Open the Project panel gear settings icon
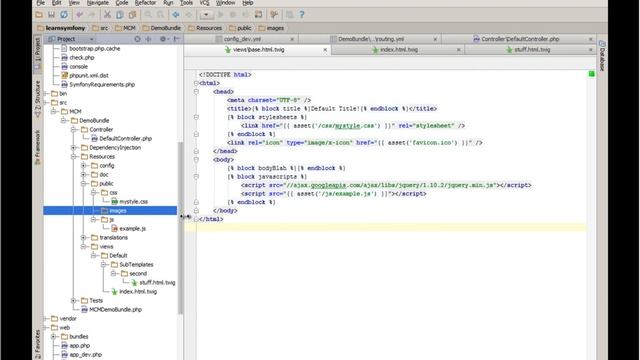The width and height of the screenshot is (640, 360). (x=163, y=39)
